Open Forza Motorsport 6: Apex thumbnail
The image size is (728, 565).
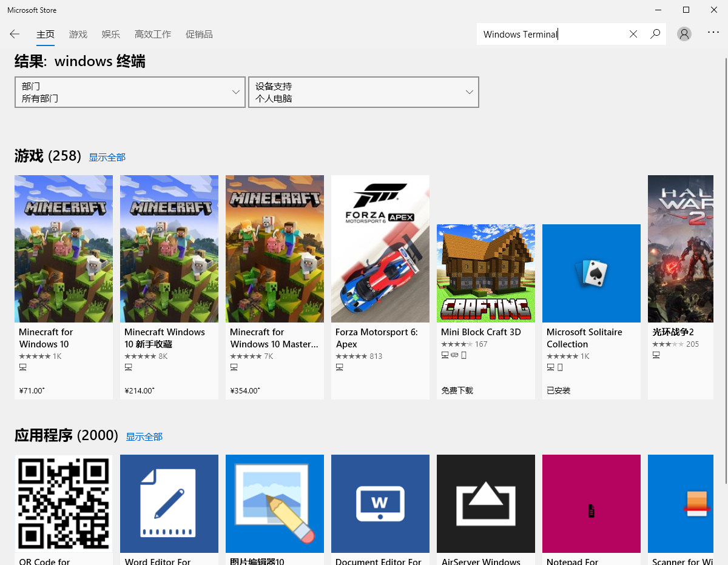point(380,249)
